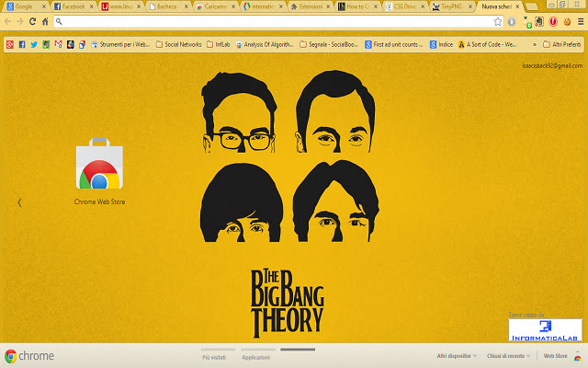Click the gray round extension icon
This screenshot has width=588, height=368.
point(512,21)
